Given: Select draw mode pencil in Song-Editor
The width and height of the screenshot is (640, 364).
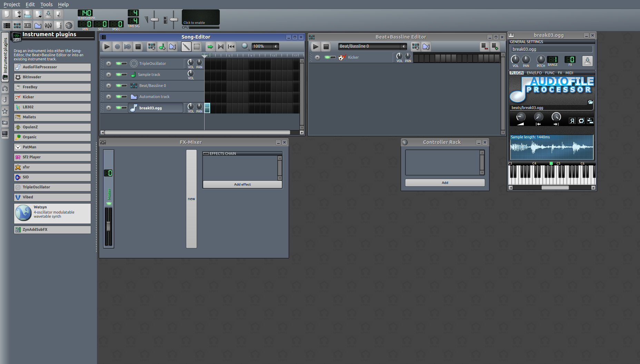Looking at the screenshot, I should pos(186,47).
